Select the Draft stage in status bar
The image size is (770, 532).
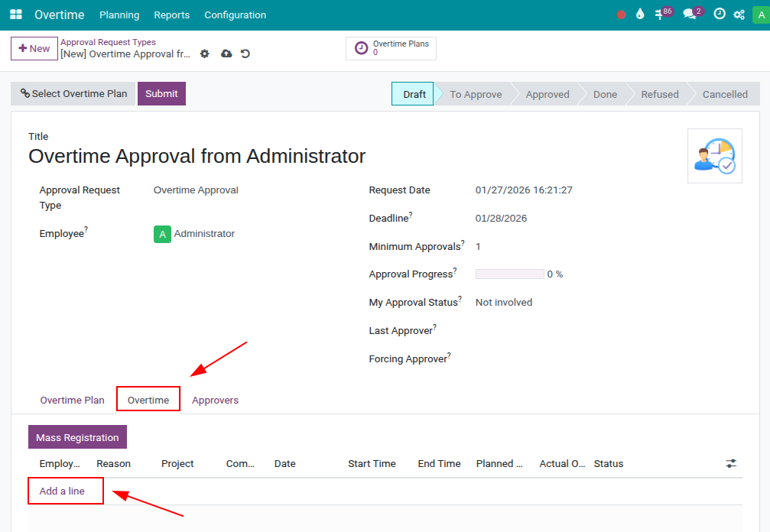(x=412, y=93)
